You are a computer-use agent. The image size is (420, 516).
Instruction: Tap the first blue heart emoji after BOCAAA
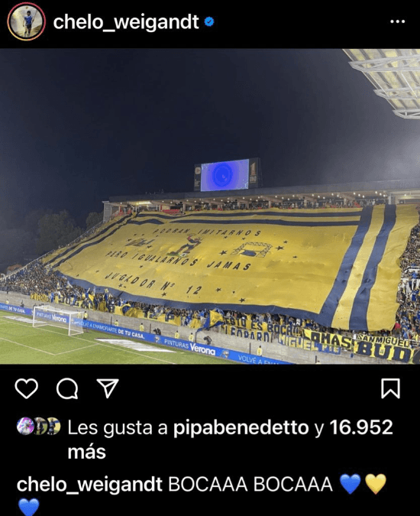351,484
